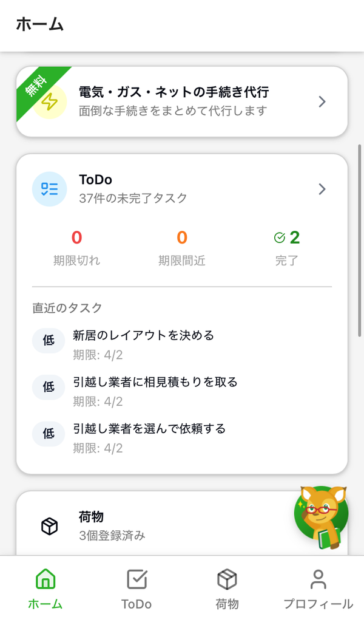Screen dimensions: 364x625
Task: Open 37件の未完了タスク summary text
Action: 133,198
